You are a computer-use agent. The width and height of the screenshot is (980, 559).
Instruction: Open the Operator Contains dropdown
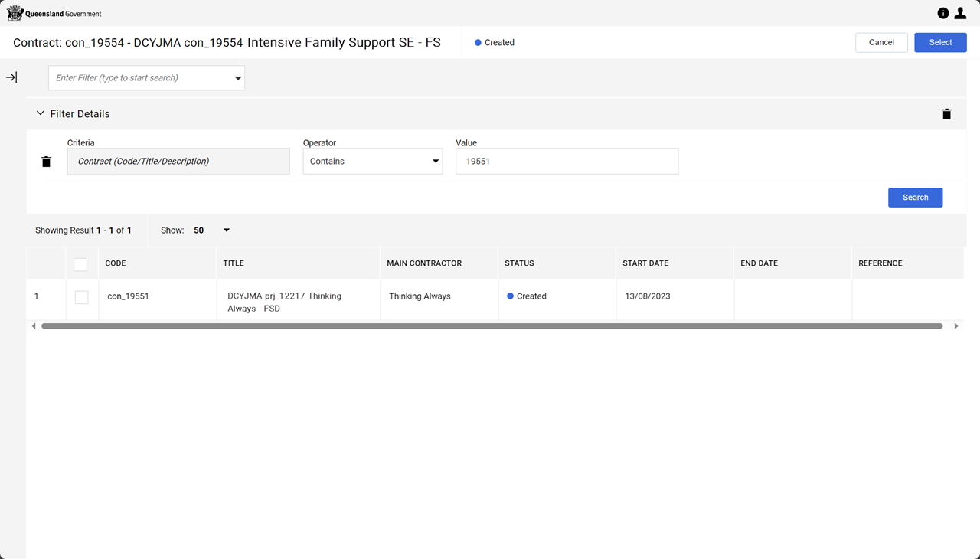[x=373, y=162]
